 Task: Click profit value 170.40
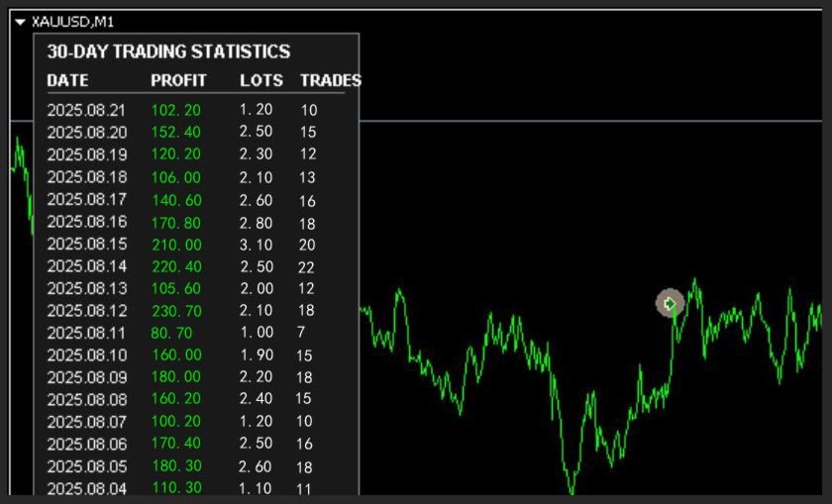(176, 444)
